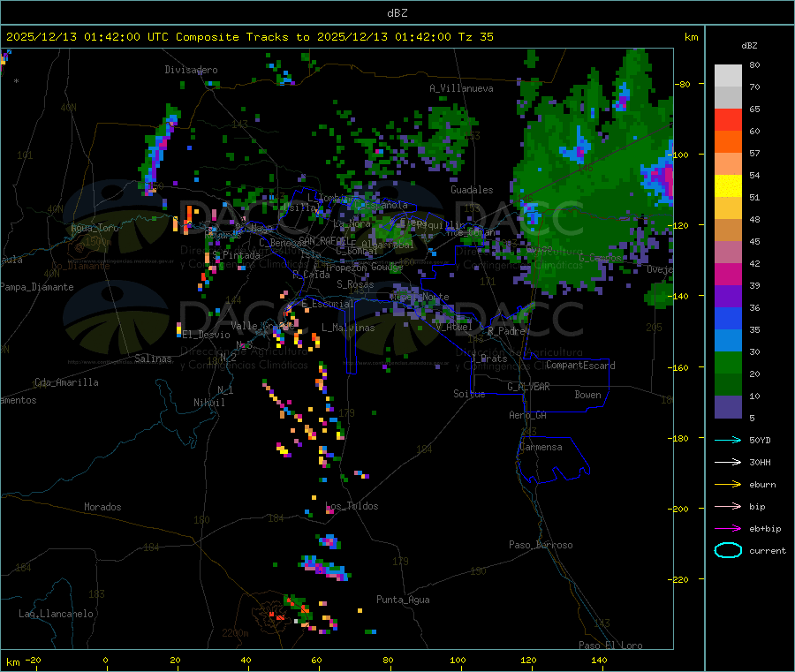Click the dBZ title at top
Viewport: 795px width, 672px height.
pyautogui.click(x=397, y=13)
